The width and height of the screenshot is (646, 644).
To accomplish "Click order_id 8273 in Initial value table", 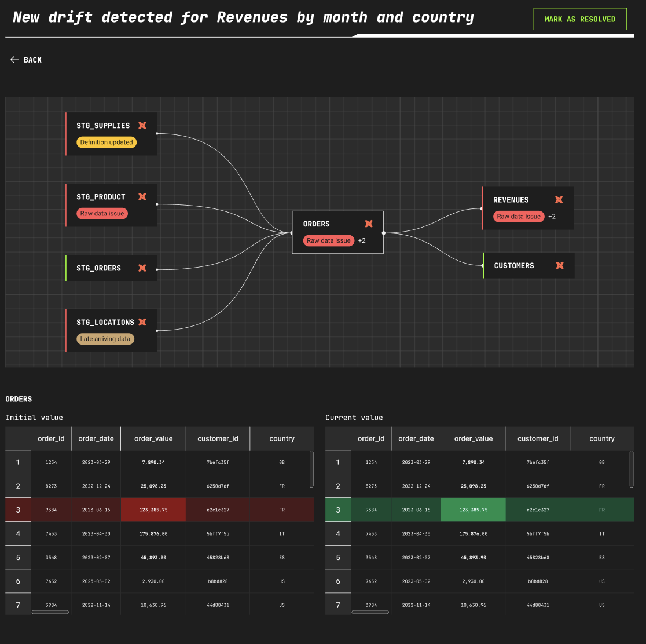I will click(51, 486).
